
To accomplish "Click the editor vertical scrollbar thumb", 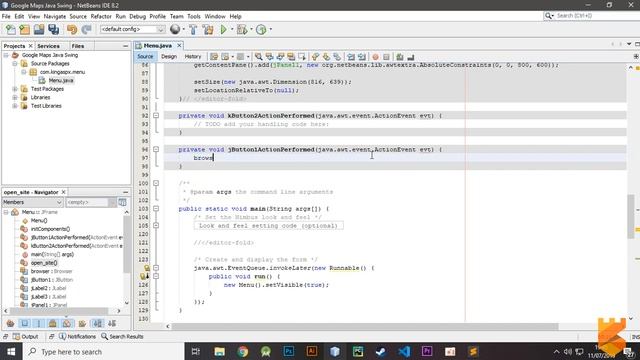I will (631, 216).
